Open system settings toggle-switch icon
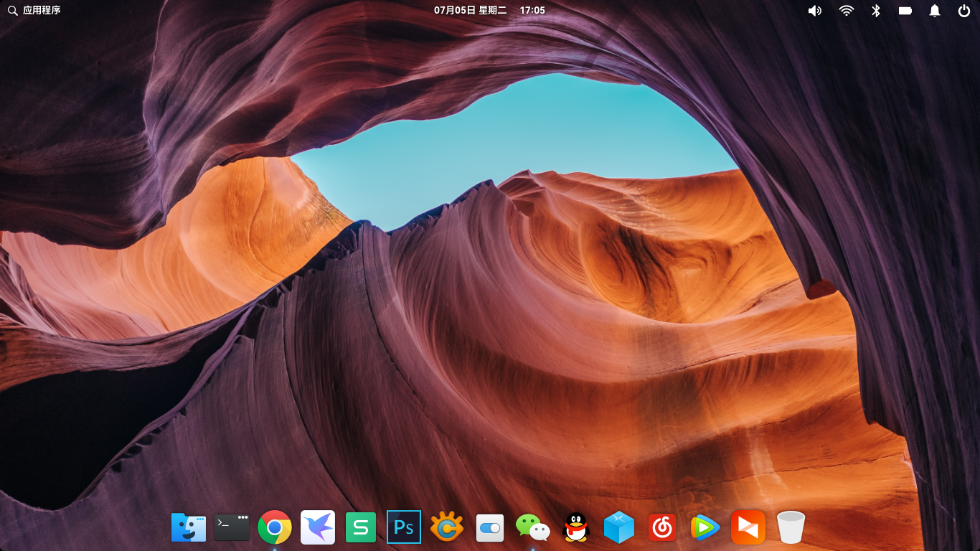The width and height of the screenshot is (980, 551). (490, 528)
